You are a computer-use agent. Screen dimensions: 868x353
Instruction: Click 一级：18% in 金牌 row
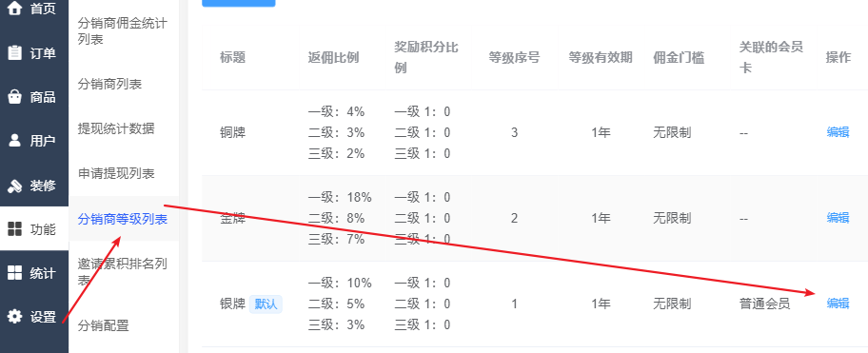point(340,198)
